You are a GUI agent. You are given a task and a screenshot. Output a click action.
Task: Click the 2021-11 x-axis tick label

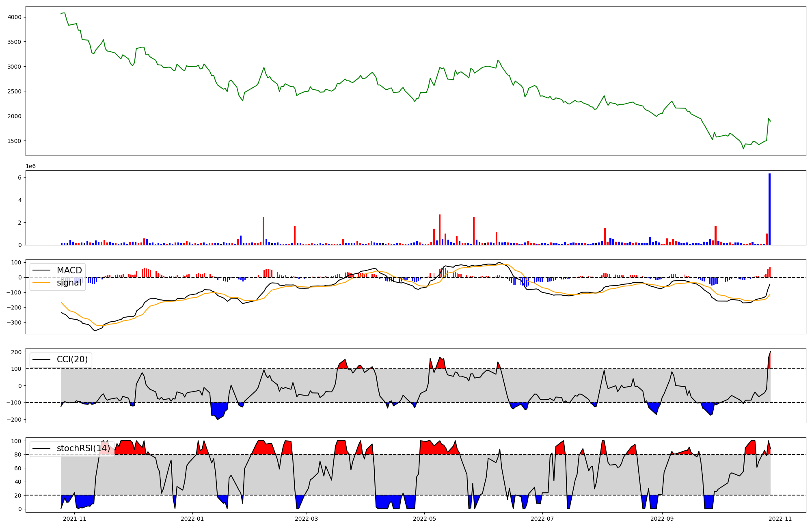75,519
